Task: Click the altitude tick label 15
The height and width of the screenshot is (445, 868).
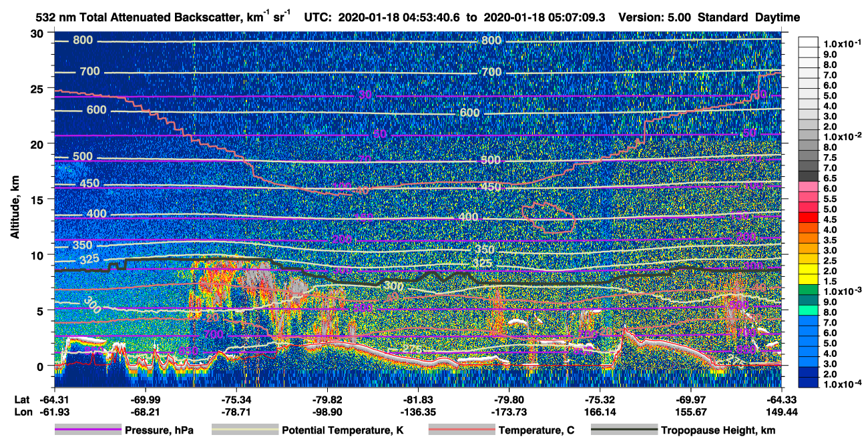Action: click(x=39, y=199)
